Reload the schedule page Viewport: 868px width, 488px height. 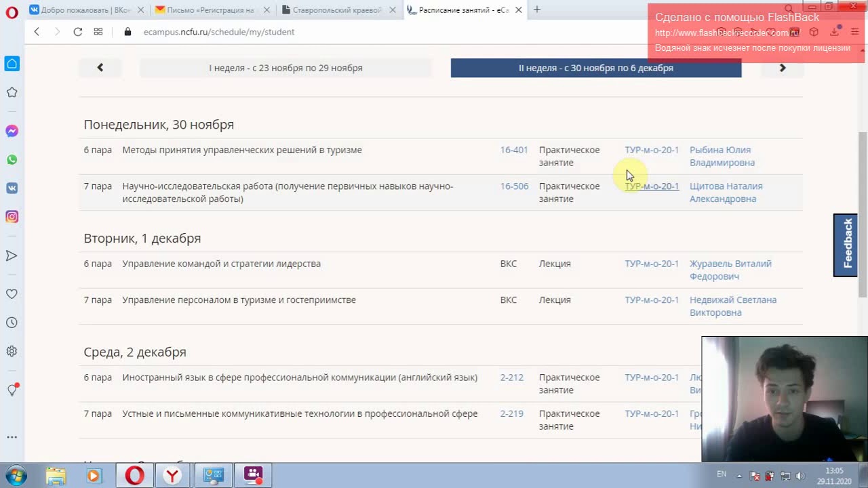78,32
